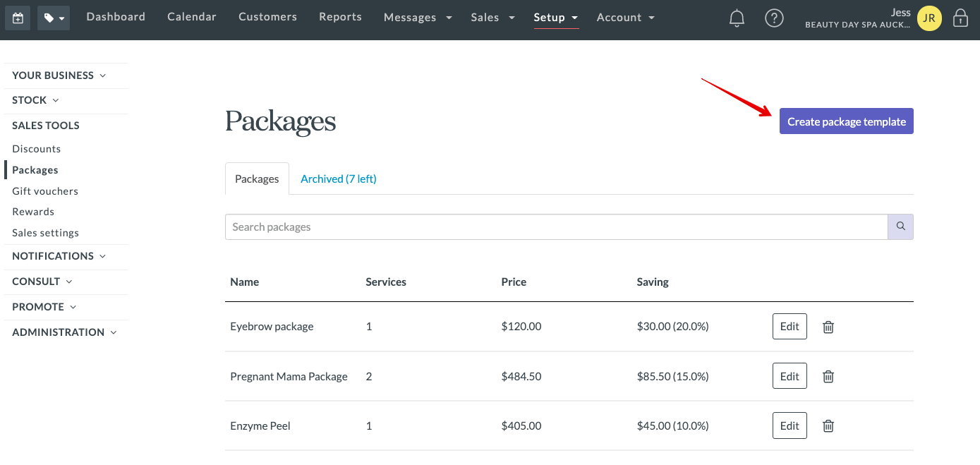Viewport: 980px width, 465px height.
Task: Delete the Pregnant Mama Package with trash icon
Action: pos(828,377)
